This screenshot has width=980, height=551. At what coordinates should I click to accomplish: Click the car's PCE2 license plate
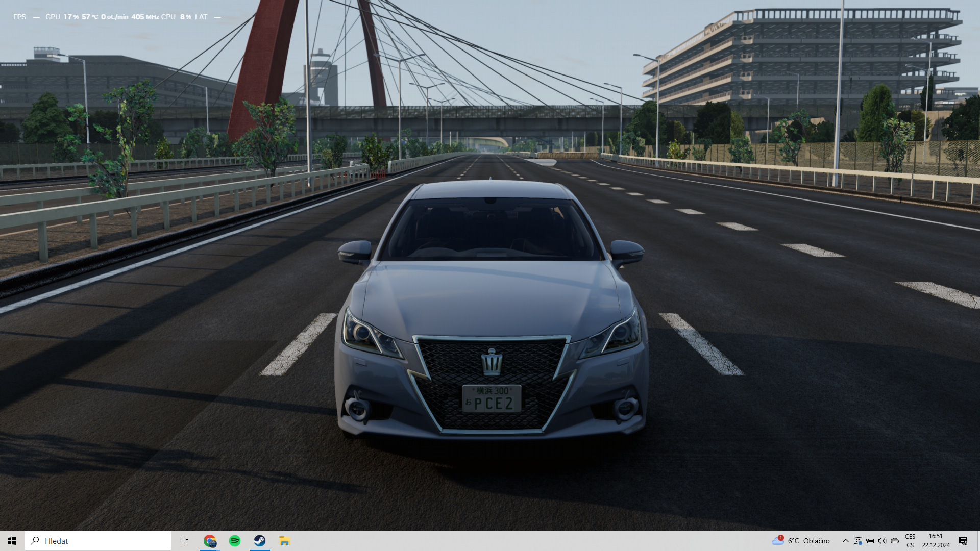492,399
